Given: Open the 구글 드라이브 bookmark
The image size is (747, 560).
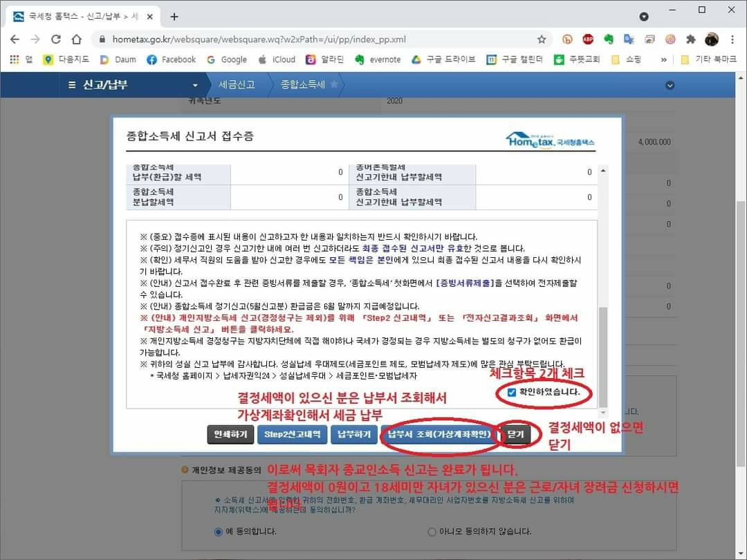Looking at the screenshot, I should pyautogui.click(x=443, y=59).
